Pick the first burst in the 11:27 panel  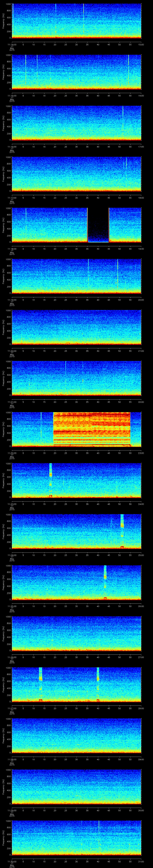coord(40,684)
